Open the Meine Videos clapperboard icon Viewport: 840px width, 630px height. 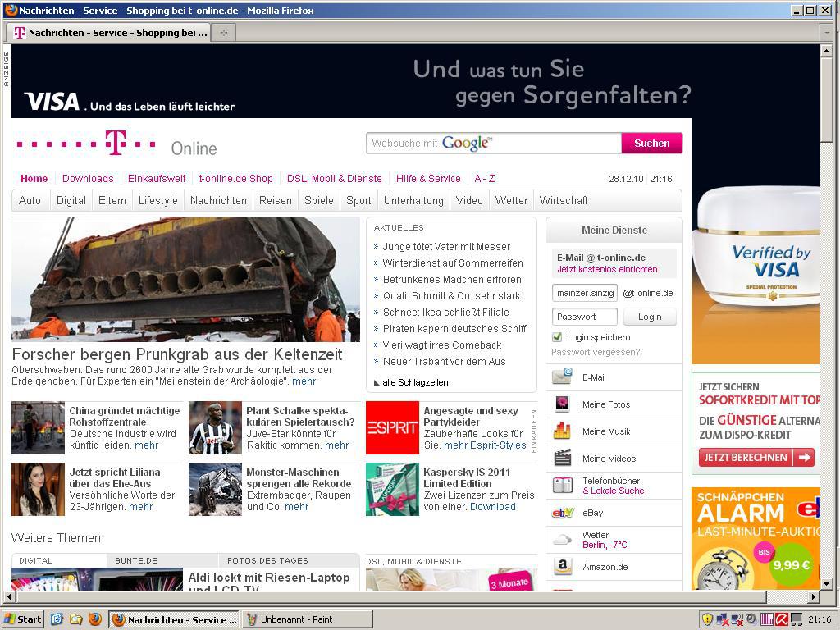tap(562, 458)
